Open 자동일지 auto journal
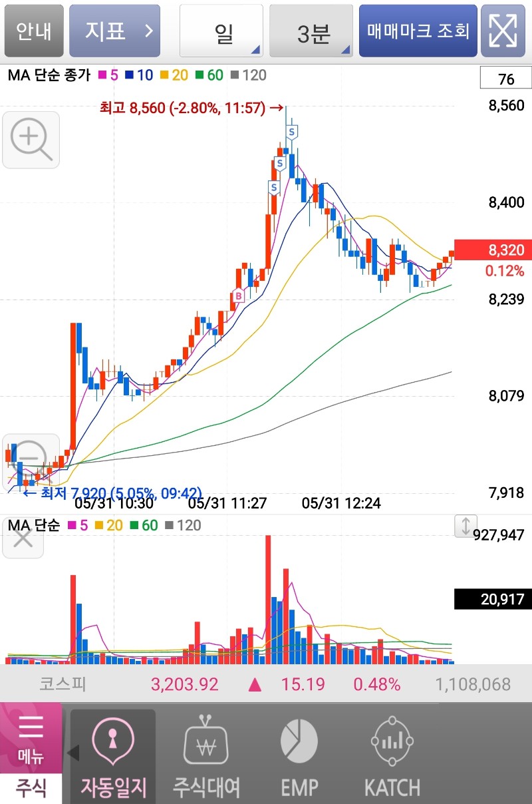Screen dimensions: 532x804 (113, 757)
